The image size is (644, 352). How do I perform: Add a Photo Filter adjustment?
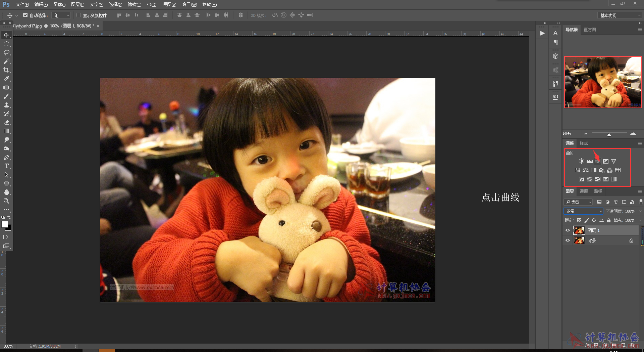click(x=602, y=170)
